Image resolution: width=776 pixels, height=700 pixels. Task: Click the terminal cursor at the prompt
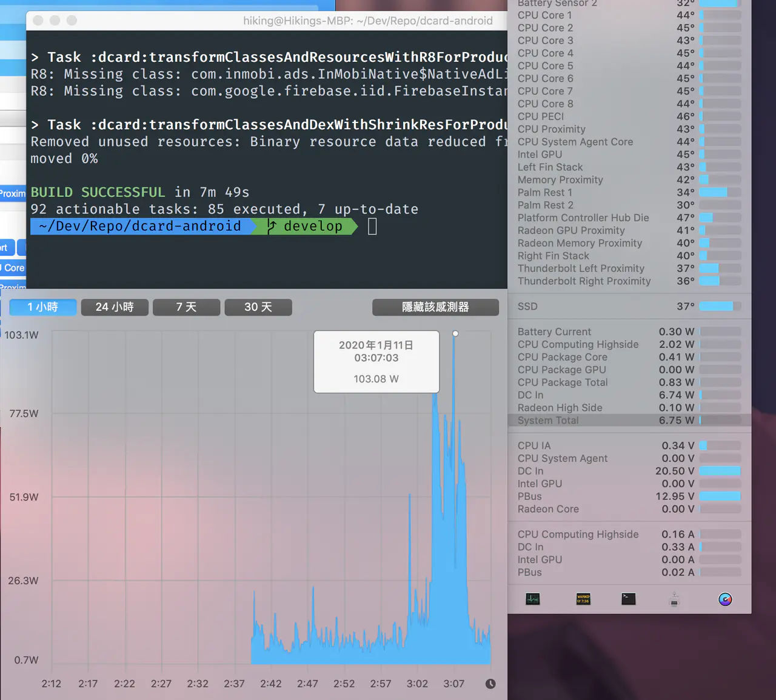coord(372,226)
